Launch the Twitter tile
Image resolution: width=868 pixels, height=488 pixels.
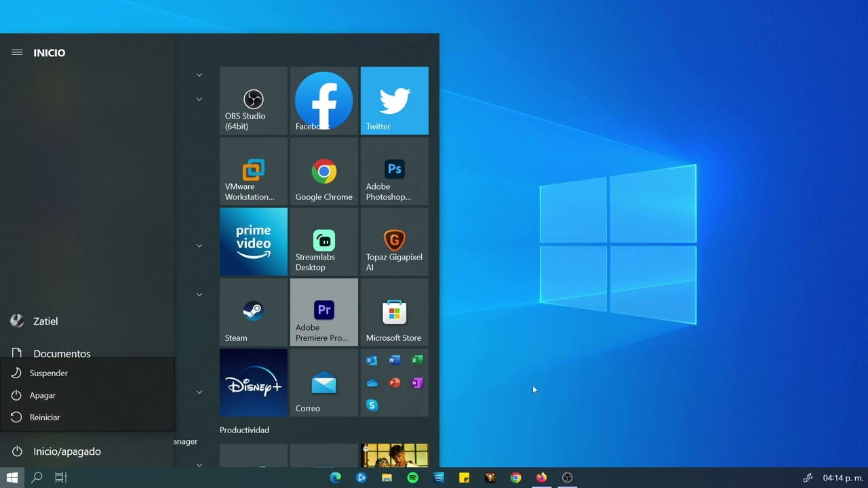point(395,100)
